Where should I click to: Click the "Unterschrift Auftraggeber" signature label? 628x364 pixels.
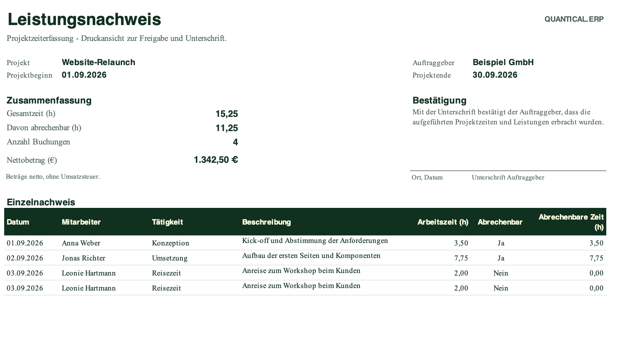(x=508, y=177)
